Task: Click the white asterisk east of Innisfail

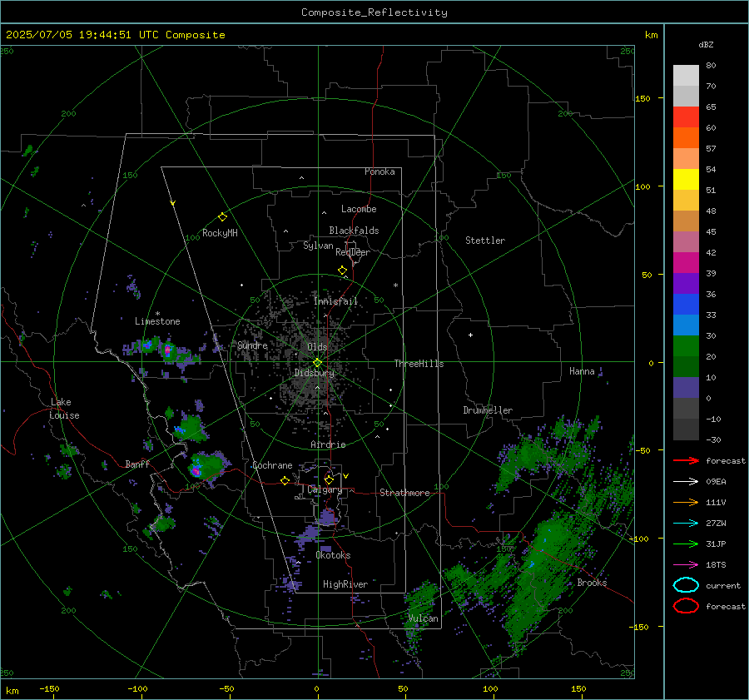Action: coord(395,285)
